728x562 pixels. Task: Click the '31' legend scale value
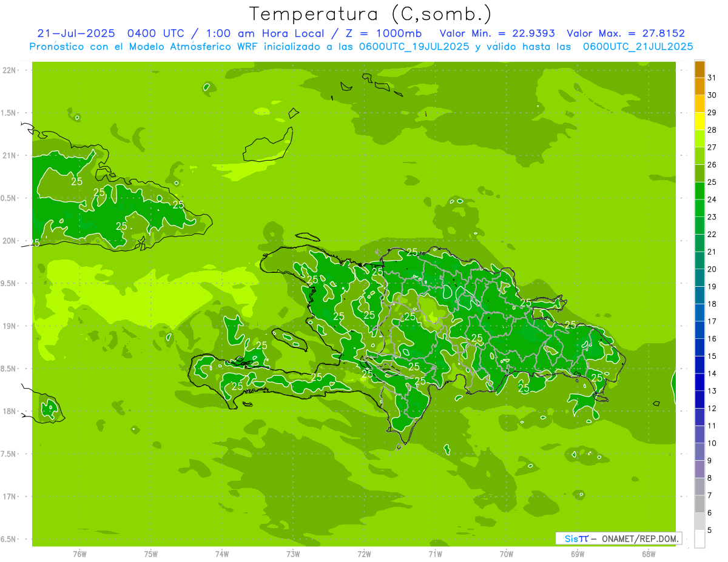(x=712, y=78)
